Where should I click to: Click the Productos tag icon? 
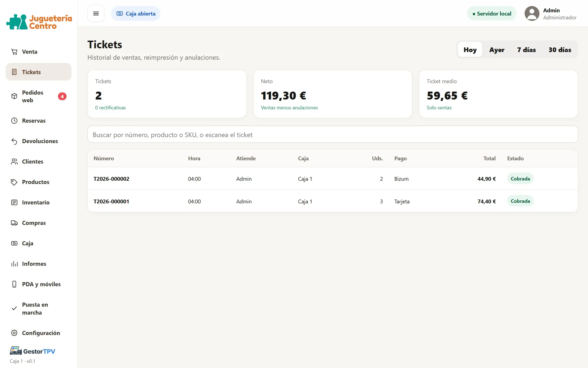(x=14, y=182)
